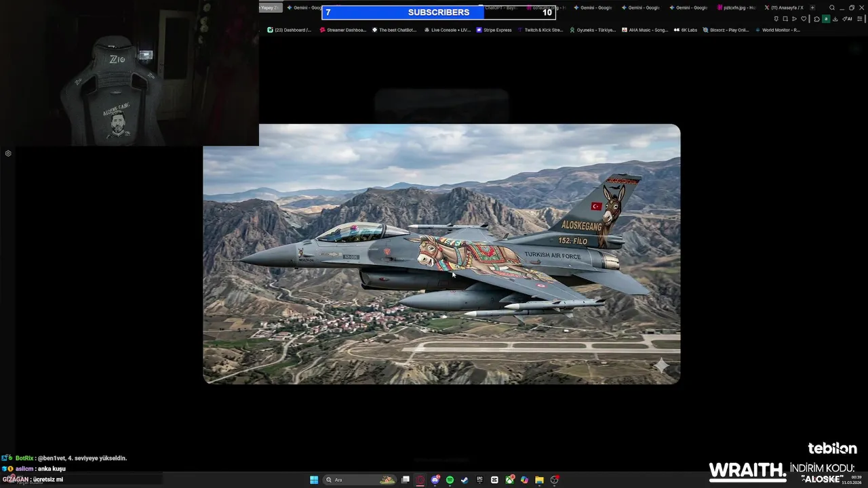868x488 pixels.
Task: Click the settings gear icon below webcam
Action: click(8, 153)
